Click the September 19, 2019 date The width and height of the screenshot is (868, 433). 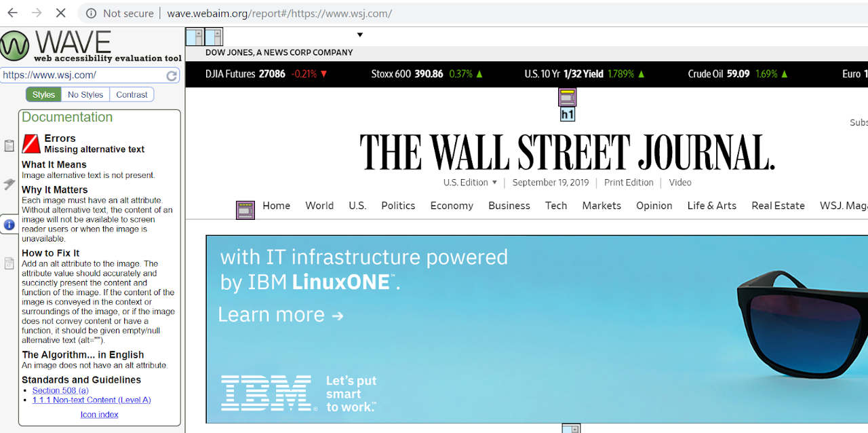click(x=551, y=183)
